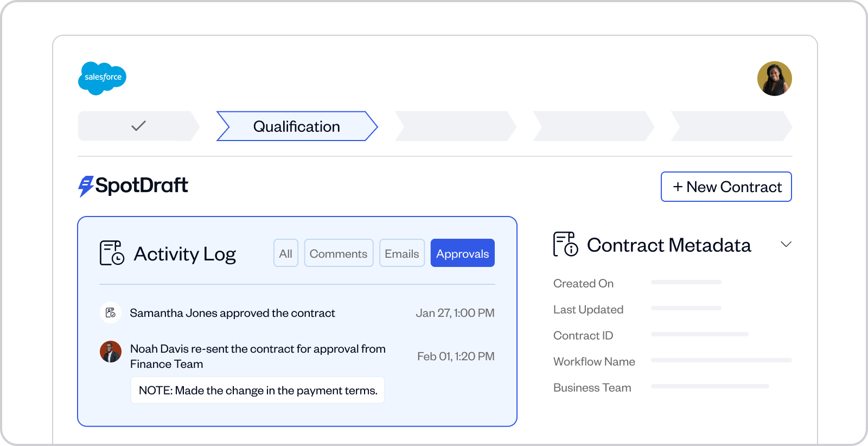Click the NOTE about payment terms
Viewport: 868px width, 446px height.
coord(258,390)
